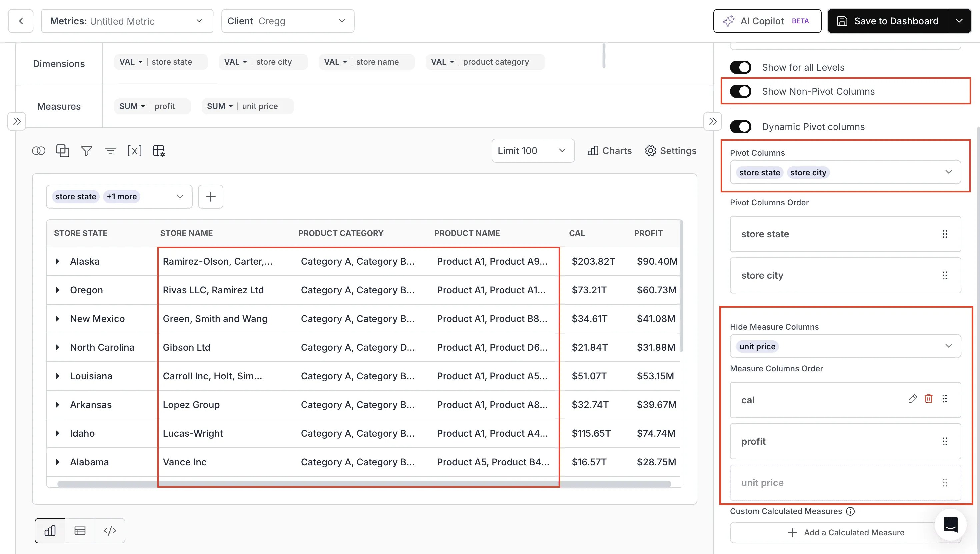The width and height of the screenshot is (980, 554).
Task: Expand the Alaska row
Action: tap(57, 261)
